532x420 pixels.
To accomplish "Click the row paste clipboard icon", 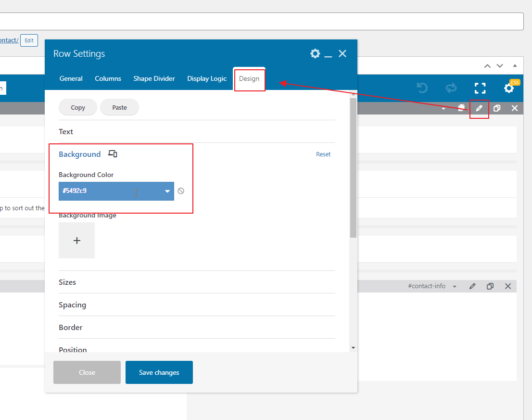I will click(461, 108).
